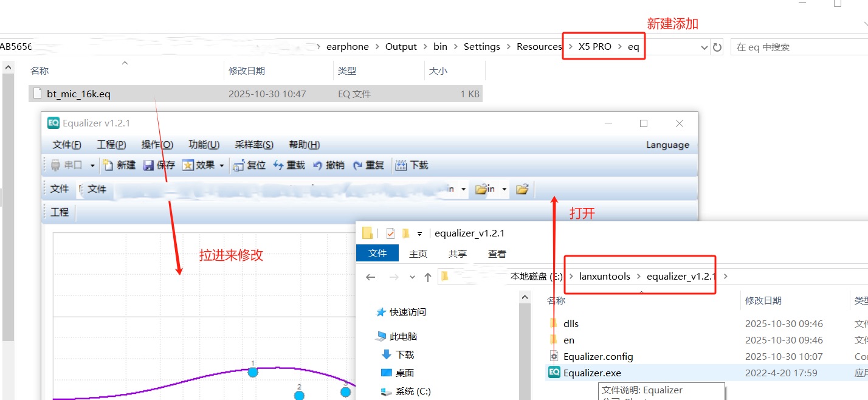Switch to the 主页 ribbon tab

418,253
